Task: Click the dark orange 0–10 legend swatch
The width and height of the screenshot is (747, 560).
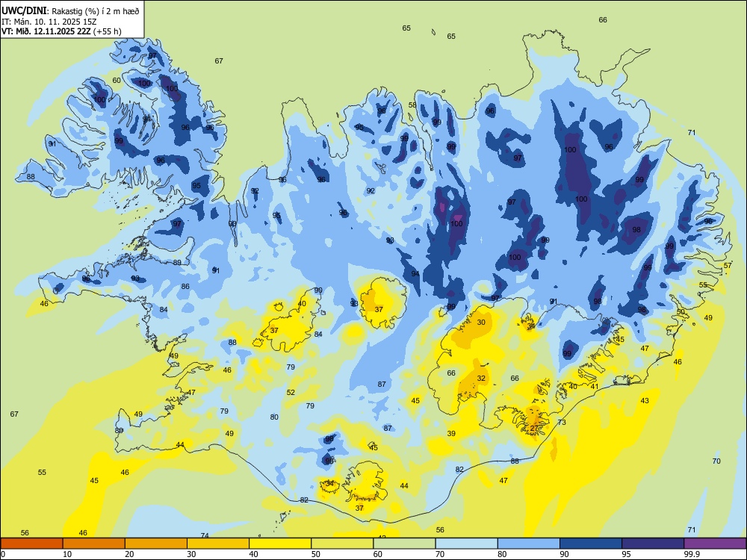Action: click(32, 544)
